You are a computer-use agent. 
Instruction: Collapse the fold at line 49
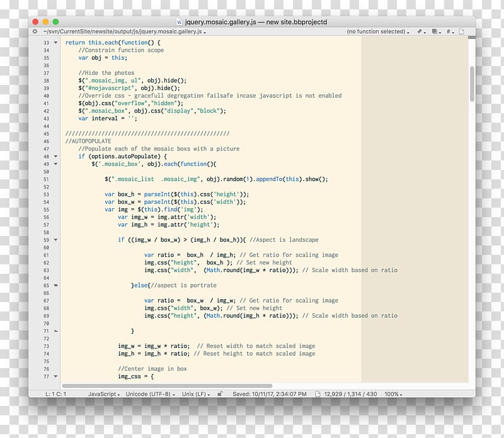(x=55, y=164)
